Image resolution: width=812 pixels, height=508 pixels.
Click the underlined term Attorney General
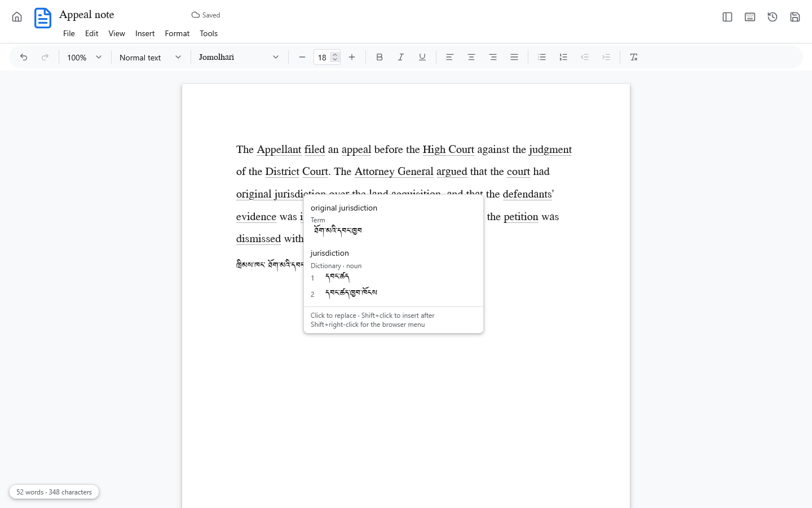point(394,172)
